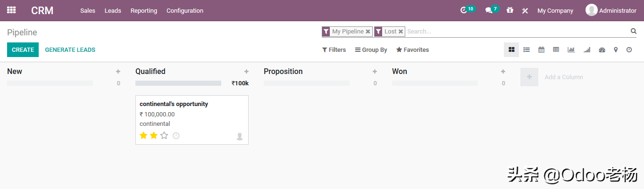The height and width of the screenshot is (189, 644).
Task: Expand the Filters dropdown
Action: pos(334,50)
